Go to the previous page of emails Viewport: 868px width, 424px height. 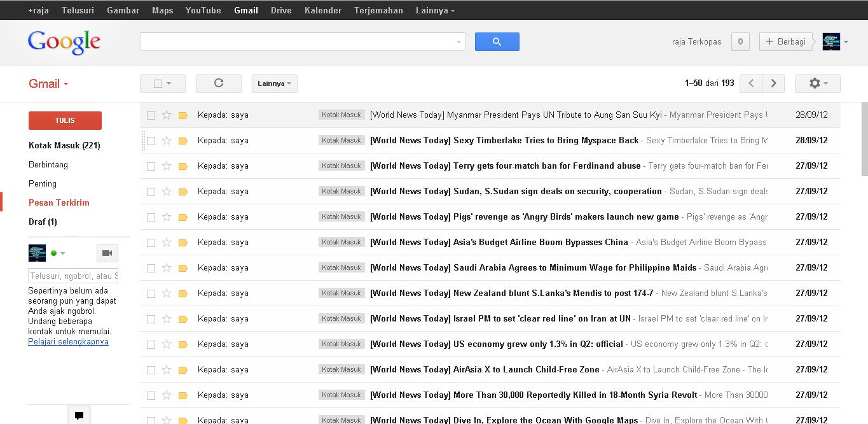(x=750, y=83)
